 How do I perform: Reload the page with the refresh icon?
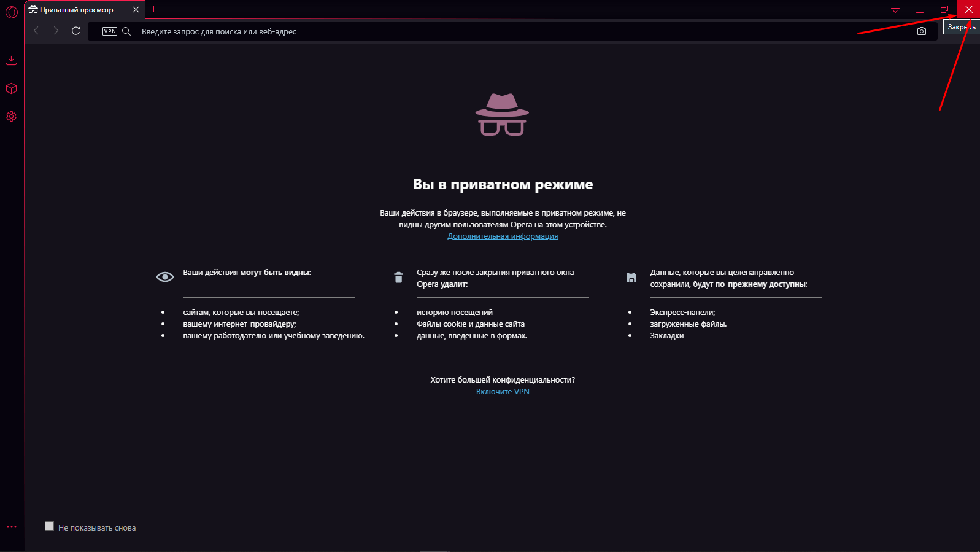(x=76, y=31)
